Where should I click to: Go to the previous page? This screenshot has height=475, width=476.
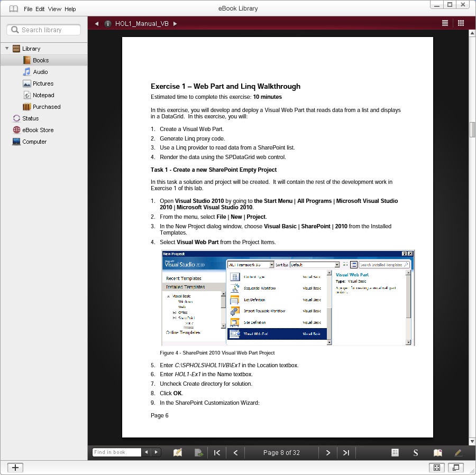coord(235,453)
